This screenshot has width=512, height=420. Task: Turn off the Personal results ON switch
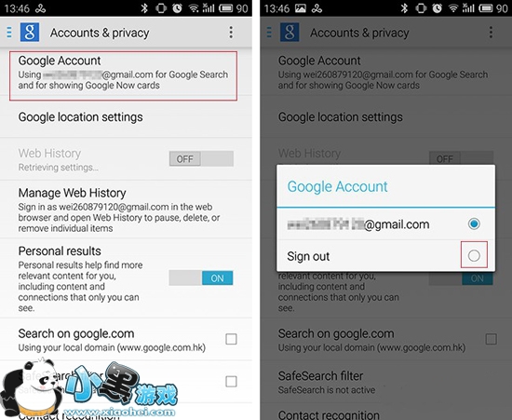click(201, 278)
